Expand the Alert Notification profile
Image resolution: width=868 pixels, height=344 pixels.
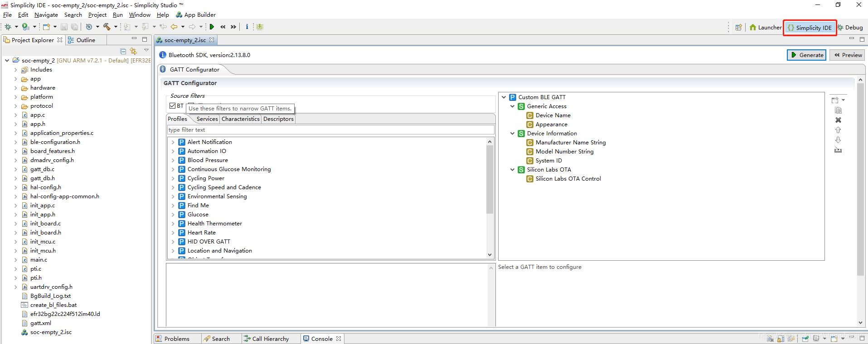click(x=173, y=142)
